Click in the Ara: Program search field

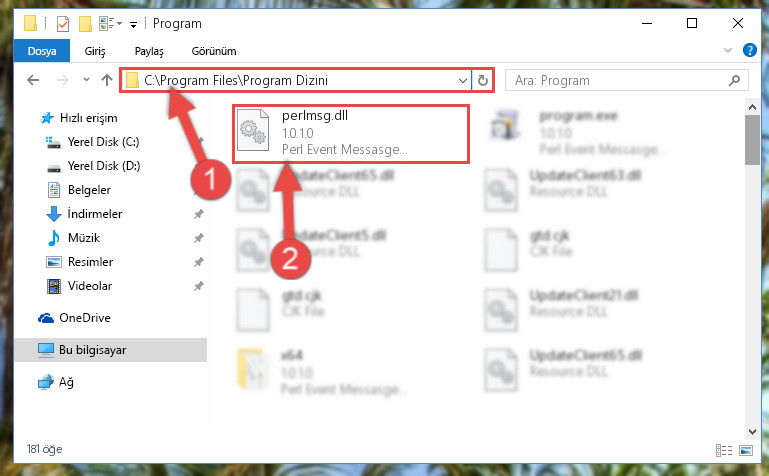click(618, 80)
